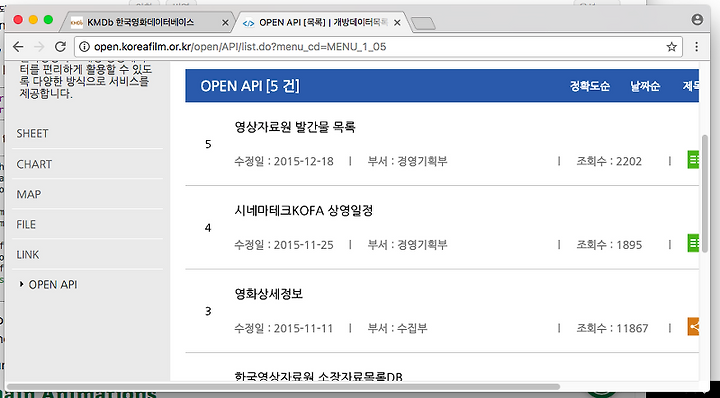The width and height of the screenshot is (720, 398).
Task: Open a new browser tab
Action: 423,23
